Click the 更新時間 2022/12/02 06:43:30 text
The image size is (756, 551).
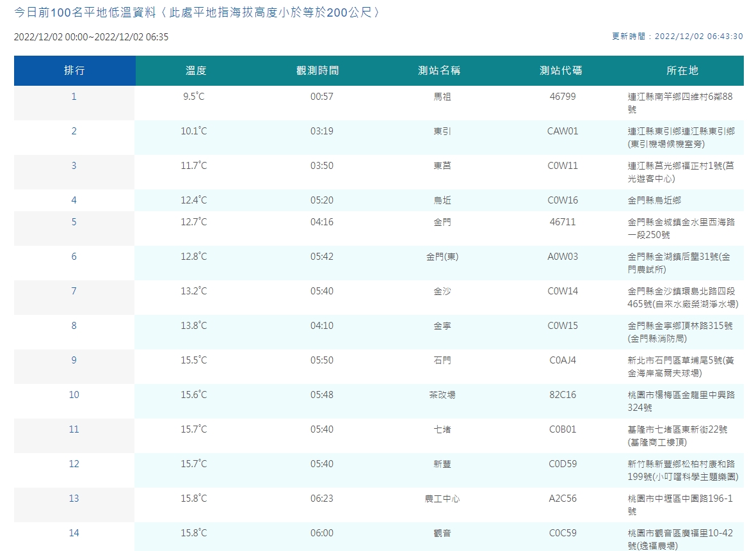(677, 36)
